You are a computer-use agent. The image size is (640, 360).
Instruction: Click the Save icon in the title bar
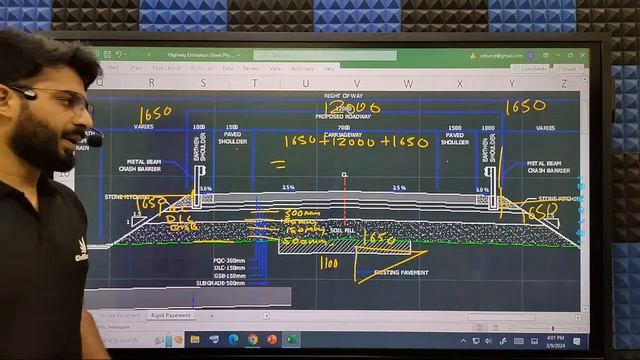[107, 54]
